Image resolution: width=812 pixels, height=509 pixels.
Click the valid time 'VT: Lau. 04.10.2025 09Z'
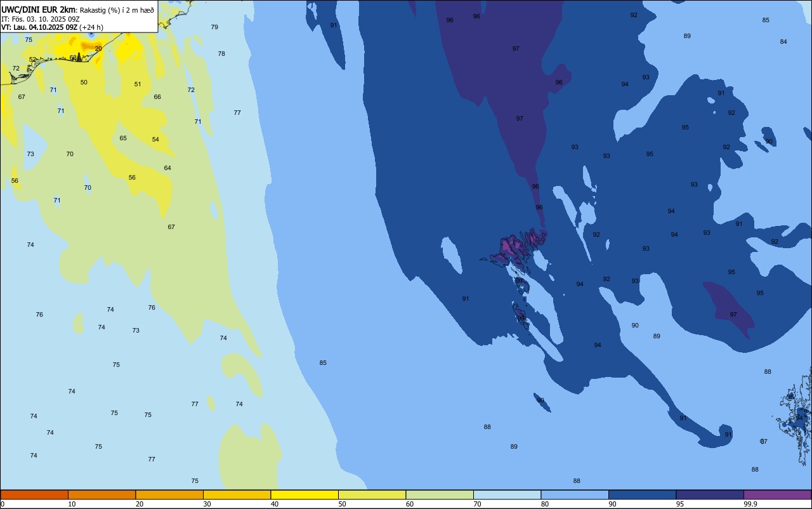39,27
